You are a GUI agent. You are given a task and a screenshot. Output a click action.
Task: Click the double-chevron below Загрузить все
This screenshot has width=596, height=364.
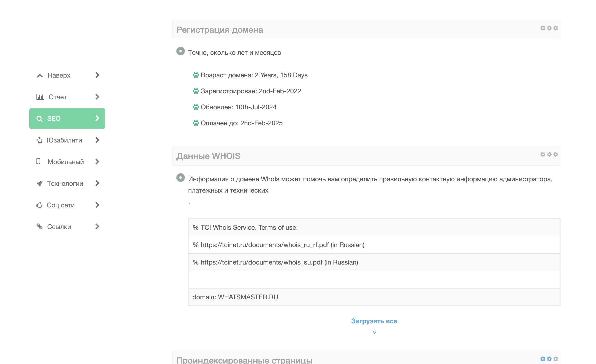tap(374, 332)
